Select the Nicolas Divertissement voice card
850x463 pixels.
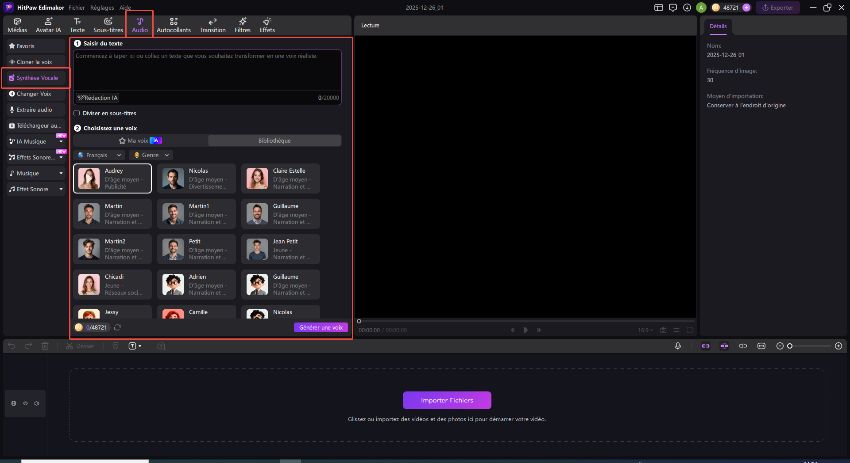196,178
